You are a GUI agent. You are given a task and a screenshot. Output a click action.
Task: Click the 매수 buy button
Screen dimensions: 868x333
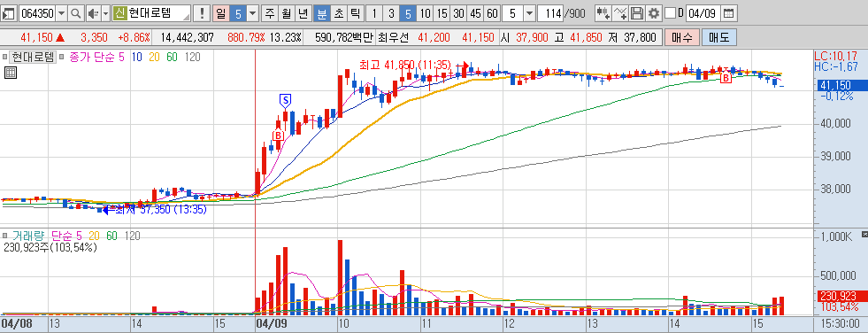click(681, 38)
